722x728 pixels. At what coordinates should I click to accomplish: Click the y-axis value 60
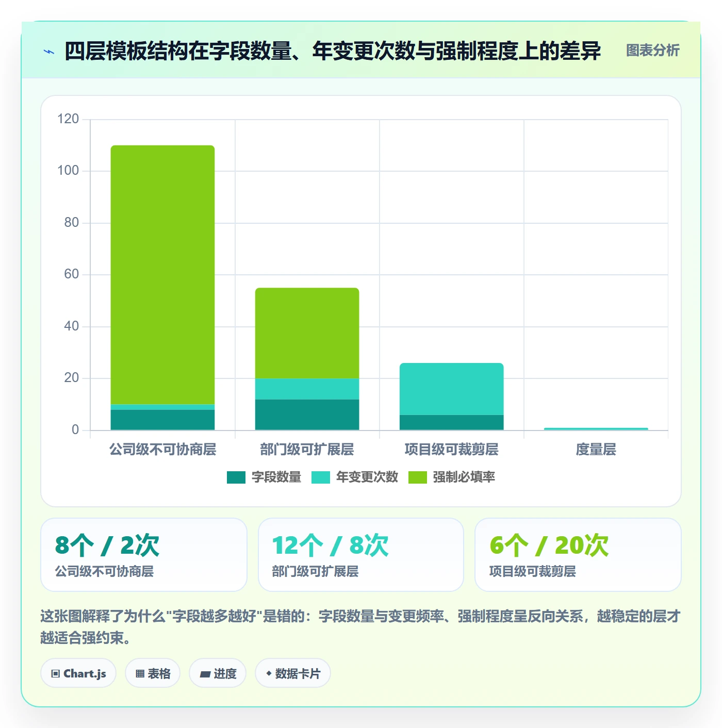tap(72, 274)
